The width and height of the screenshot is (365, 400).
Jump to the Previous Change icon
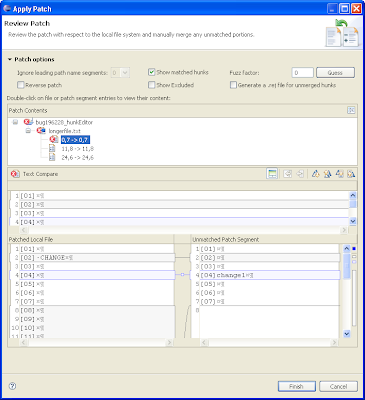[x=351, y=174]
